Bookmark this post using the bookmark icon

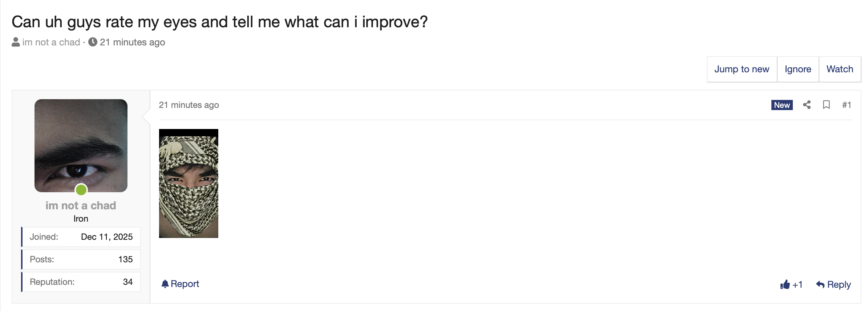pos(826,105)
